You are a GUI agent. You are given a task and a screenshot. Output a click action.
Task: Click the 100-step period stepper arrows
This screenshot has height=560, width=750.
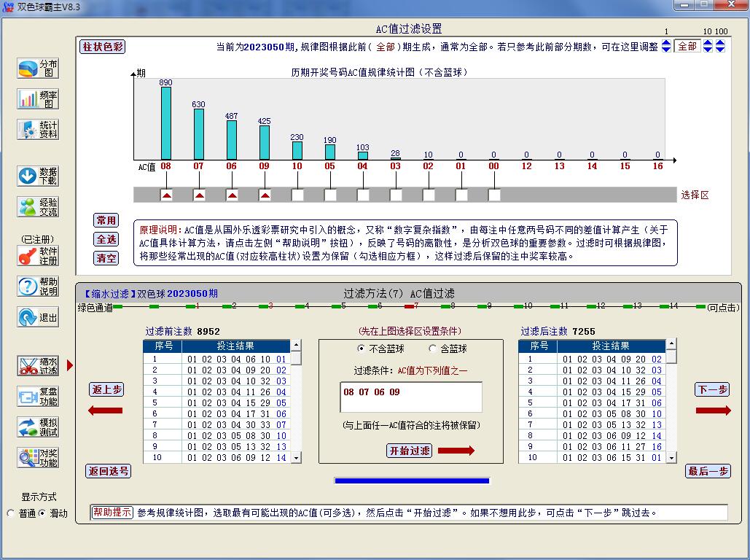720,46
